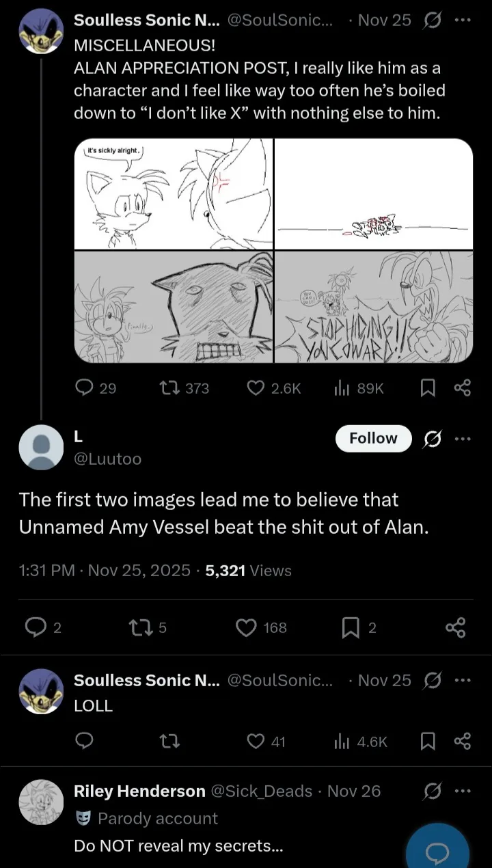Share L's reply using share icon
The image size is (492, 868).
point(455,627)
